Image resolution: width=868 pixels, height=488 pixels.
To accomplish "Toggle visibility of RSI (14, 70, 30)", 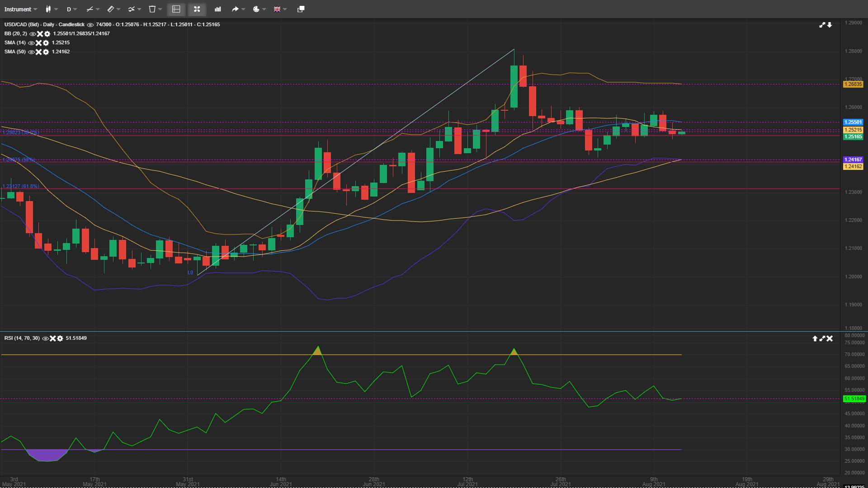I will point(45,338).
